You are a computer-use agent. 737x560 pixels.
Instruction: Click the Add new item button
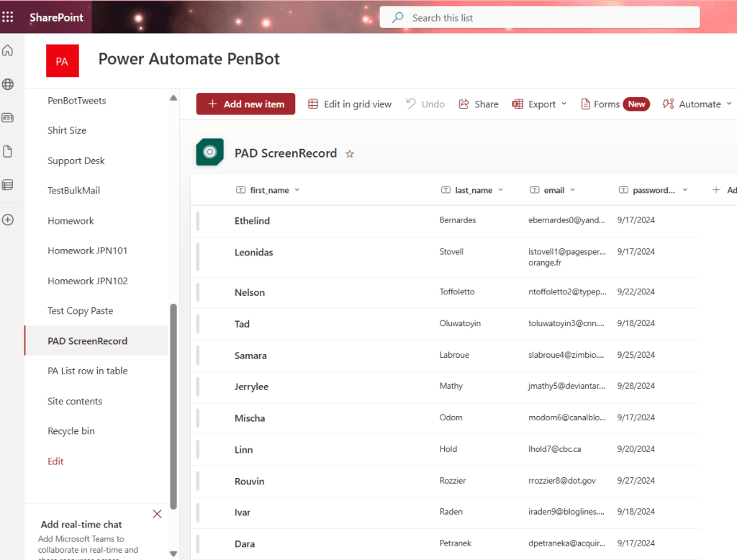click(245, 104)
